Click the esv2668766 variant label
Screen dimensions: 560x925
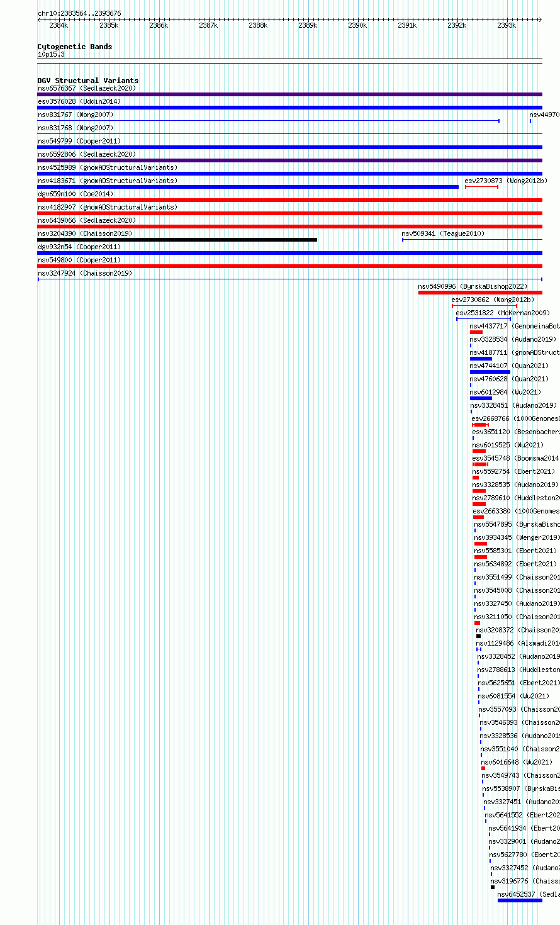pyautogui.click(x=516, y=418)
